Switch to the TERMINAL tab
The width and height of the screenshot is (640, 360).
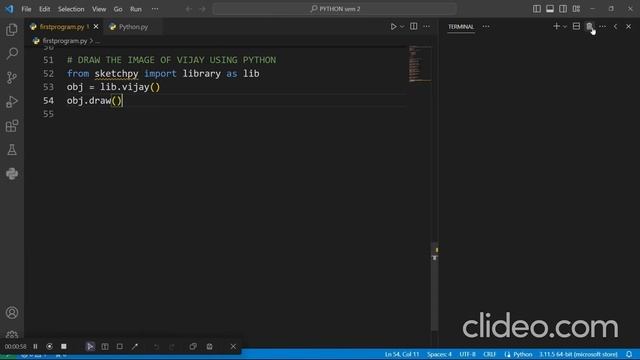click(x=461, y=27)
